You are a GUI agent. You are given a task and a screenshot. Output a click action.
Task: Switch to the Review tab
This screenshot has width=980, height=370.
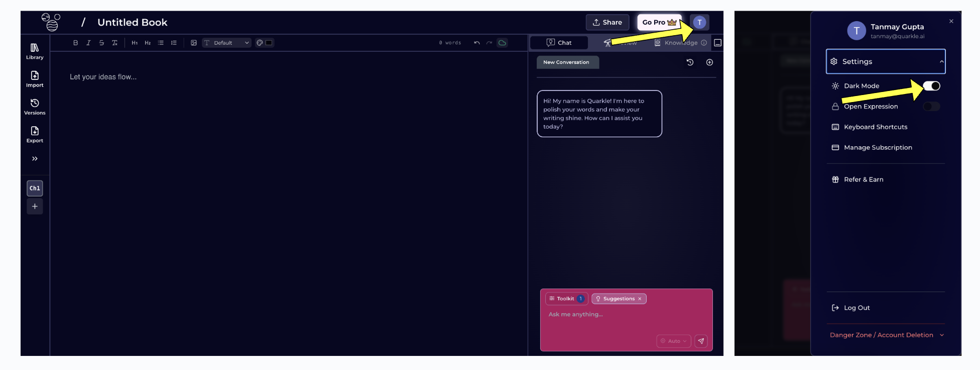[621, 43]
